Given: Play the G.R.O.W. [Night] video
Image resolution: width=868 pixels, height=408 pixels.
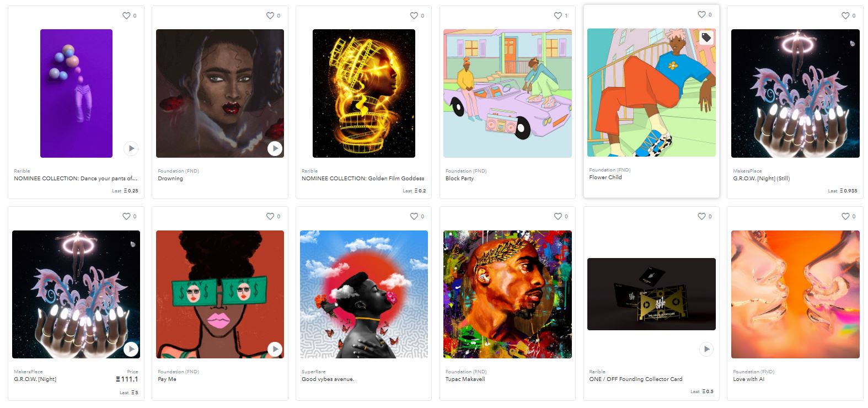Looking at the screenshot, I should click(x=131, y=349).
